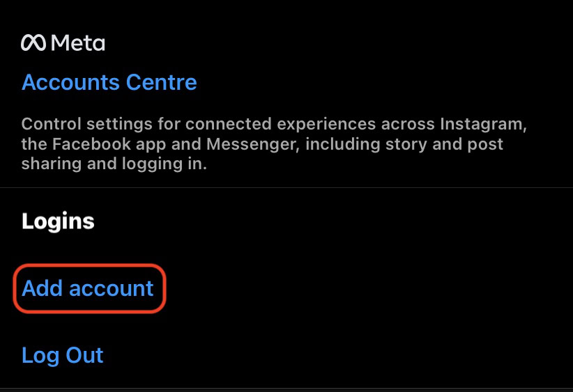Screen dimensions: 573x392
Task: Click the Meta infinity logo icon
Action: click(x=35, y=43)
